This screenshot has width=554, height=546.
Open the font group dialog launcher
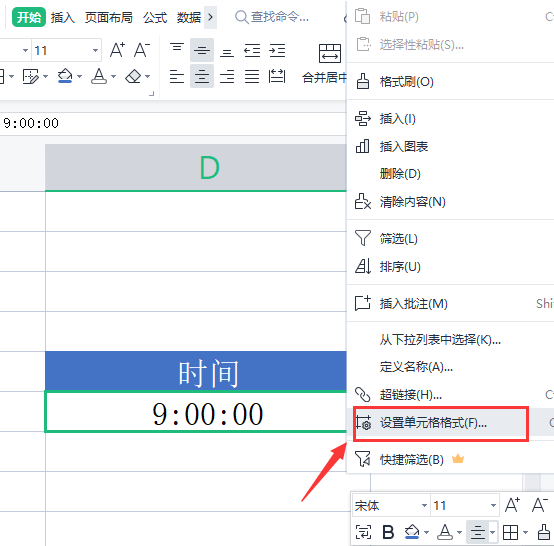152,94
